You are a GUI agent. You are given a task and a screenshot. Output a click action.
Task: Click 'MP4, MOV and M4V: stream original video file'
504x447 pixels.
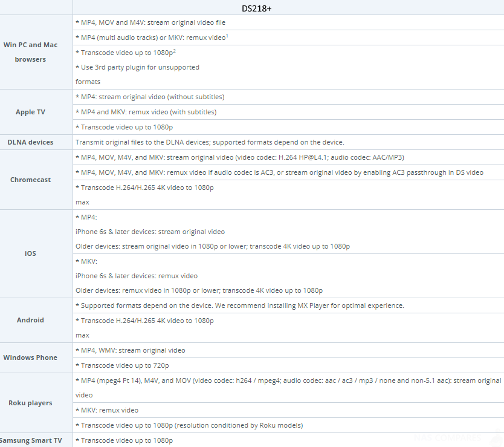click(150, 22)
